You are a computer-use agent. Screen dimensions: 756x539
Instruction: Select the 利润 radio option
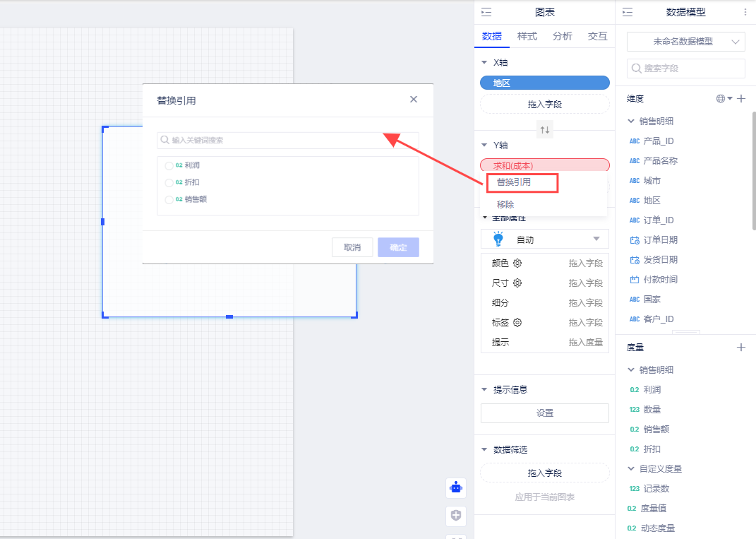(169, 166)
